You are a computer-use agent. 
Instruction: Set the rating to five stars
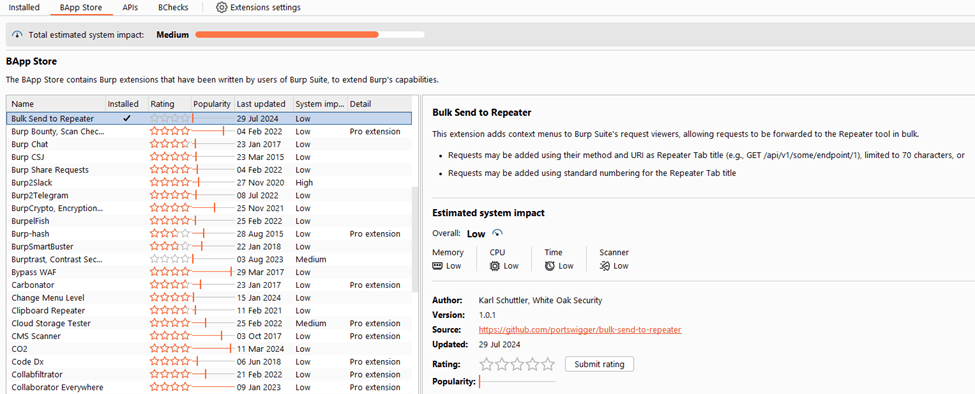tap(548, 364)
